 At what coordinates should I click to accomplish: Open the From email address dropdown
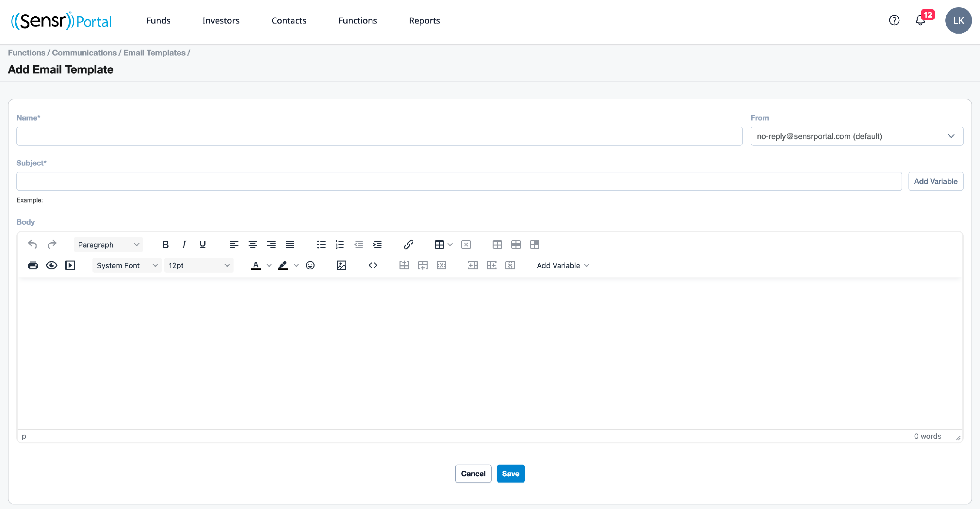tap(857, 136)
